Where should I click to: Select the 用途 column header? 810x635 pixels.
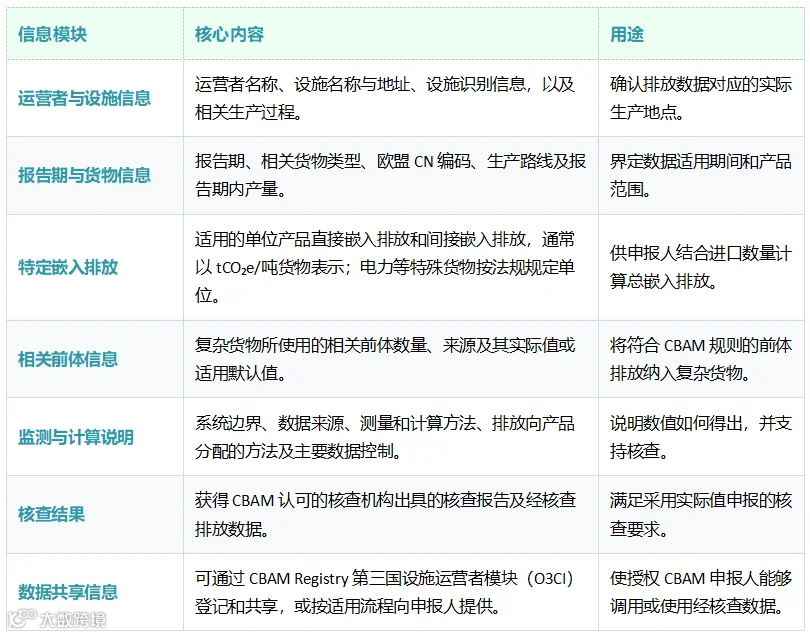click(x=627, y=35)
